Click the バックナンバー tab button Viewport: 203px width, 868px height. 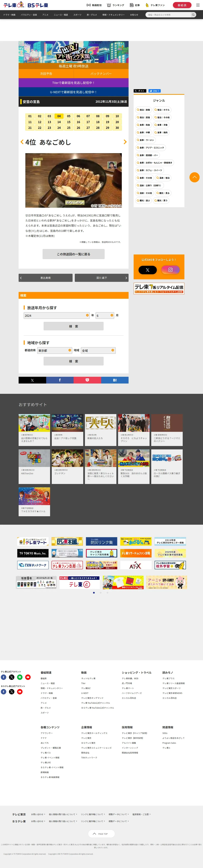[101, 73]
